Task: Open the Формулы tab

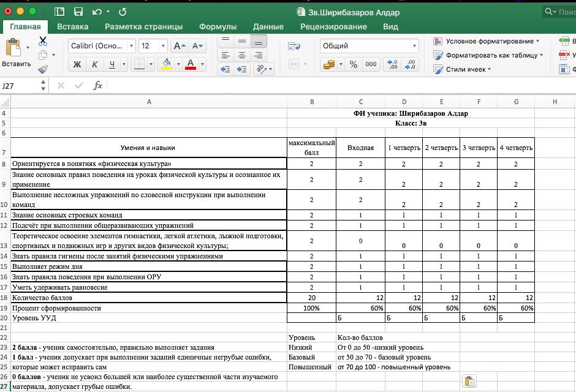Action: (x=218, y=27)
